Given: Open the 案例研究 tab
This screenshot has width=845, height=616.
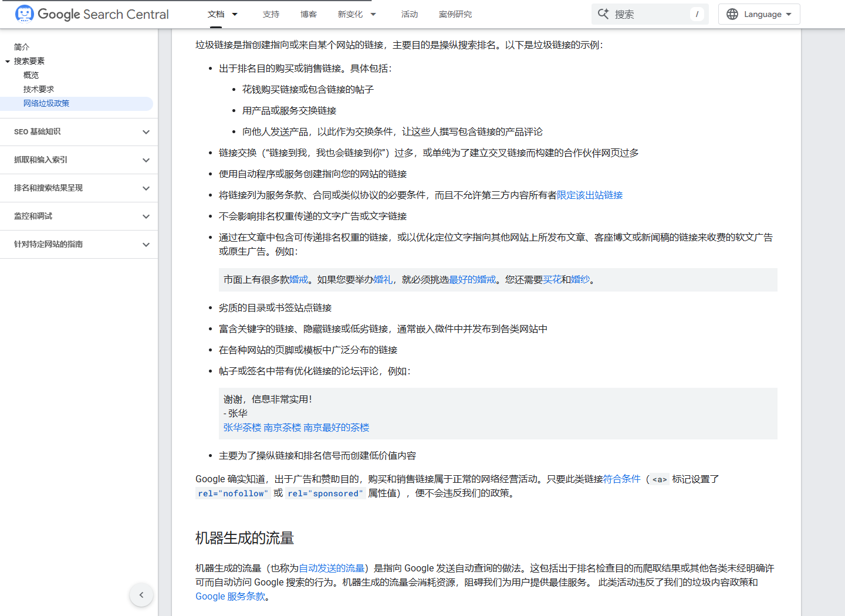Looking at the screenshot, I should (455, 14).
